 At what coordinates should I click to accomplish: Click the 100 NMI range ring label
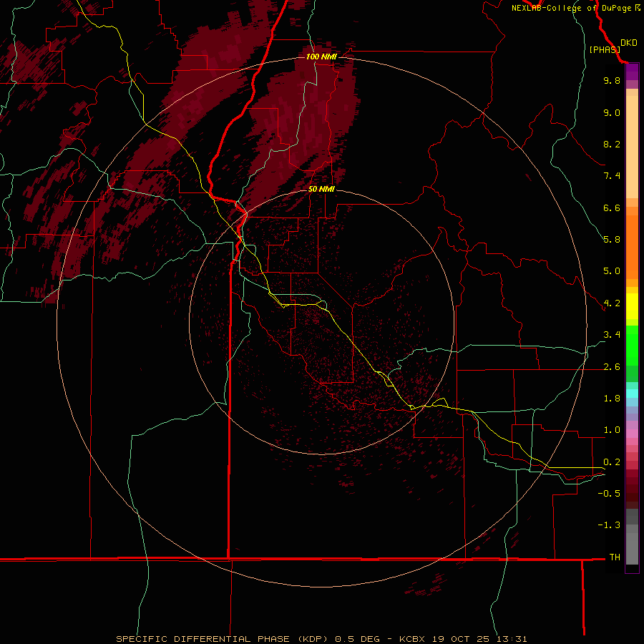(x=321, y=57)
